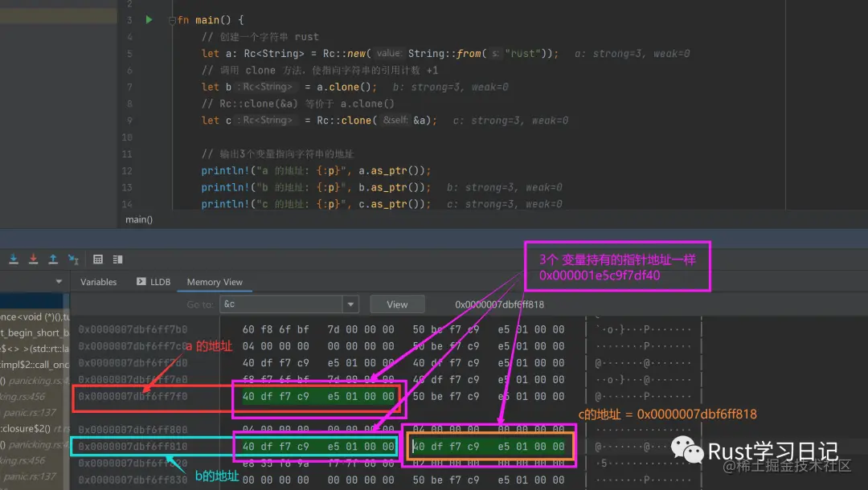
Task: Click the c: strong=3 hint on line 9
Action: 510,120
